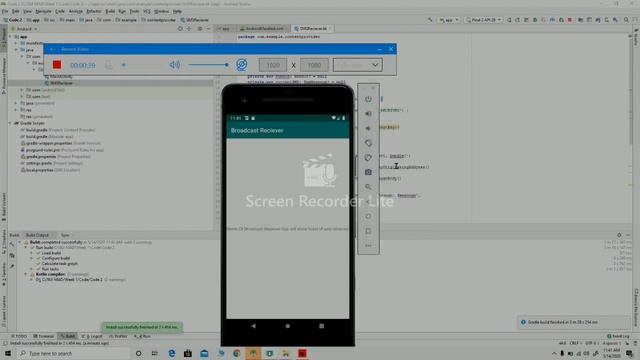Switch to the AndroidManifest.xml editor tab
The height and width of the screenshot is (360, 640).
point(262,29)
